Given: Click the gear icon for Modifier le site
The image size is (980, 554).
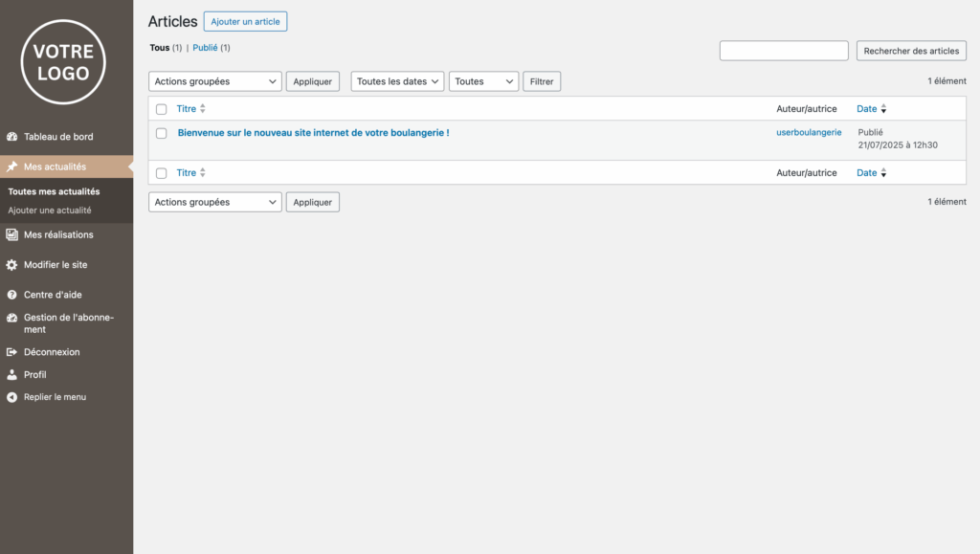Looking at the screenshot, I should (x=12, y=265).
